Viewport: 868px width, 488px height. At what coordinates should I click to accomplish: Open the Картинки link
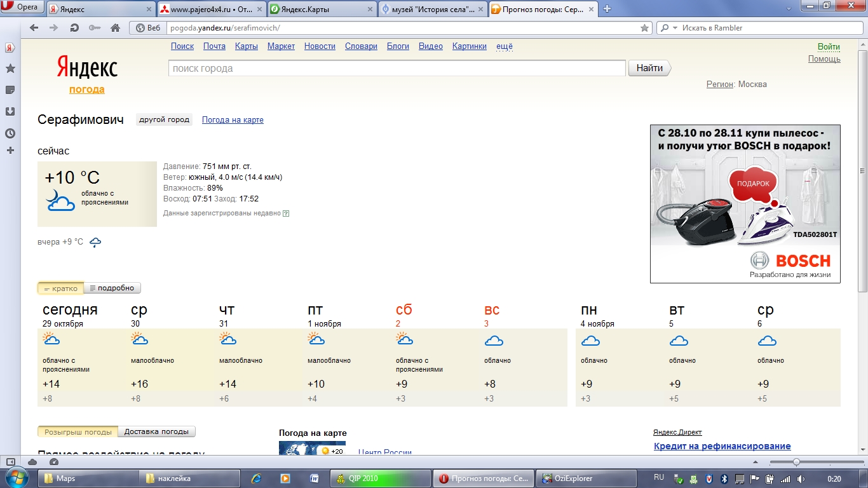tap(470, 46)
